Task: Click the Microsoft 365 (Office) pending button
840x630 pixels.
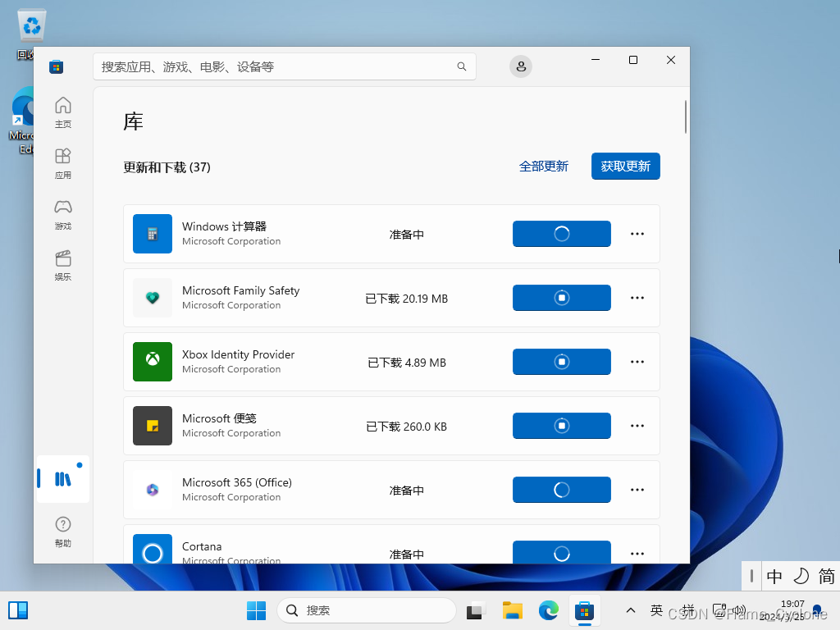Action: point(561,490)
